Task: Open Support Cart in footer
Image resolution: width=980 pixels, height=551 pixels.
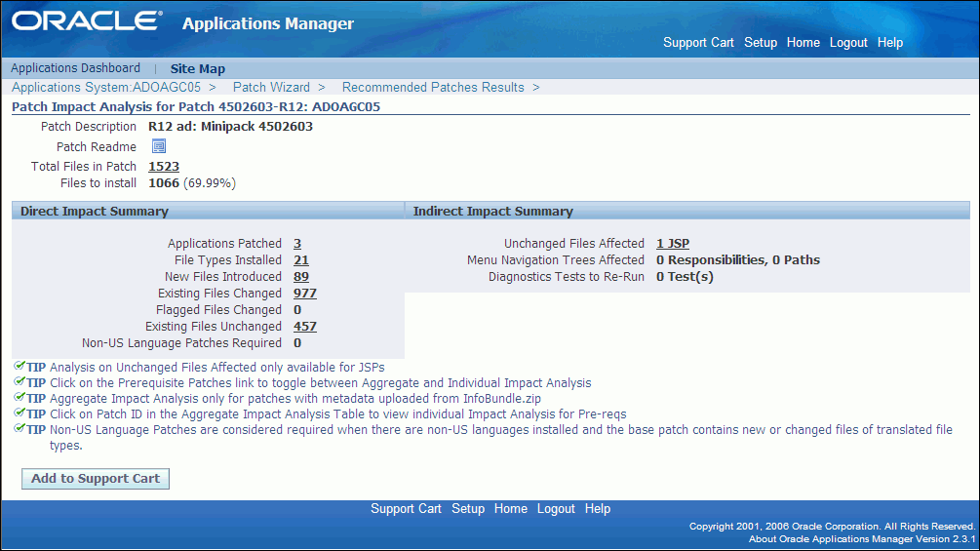Action: click(406, 508)
